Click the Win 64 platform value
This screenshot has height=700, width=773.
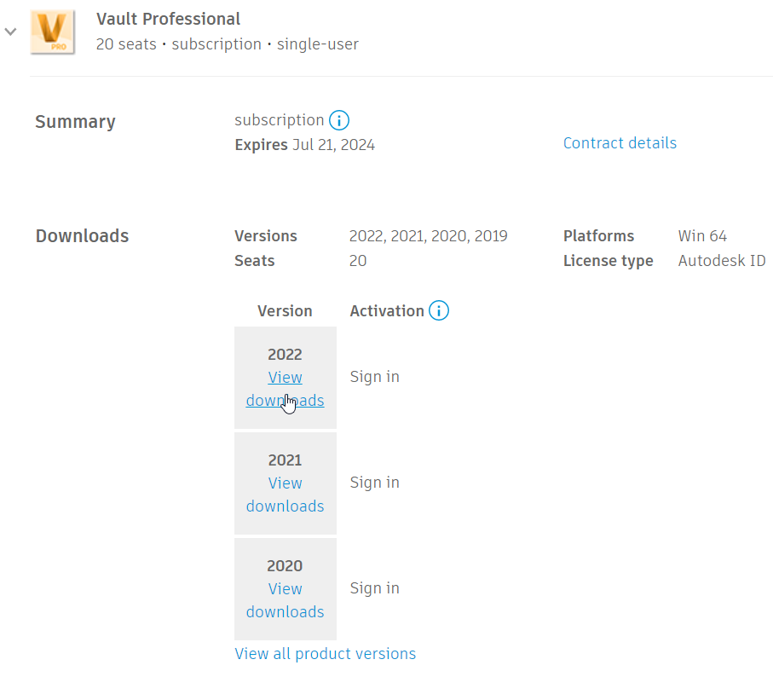click(702, 235)
